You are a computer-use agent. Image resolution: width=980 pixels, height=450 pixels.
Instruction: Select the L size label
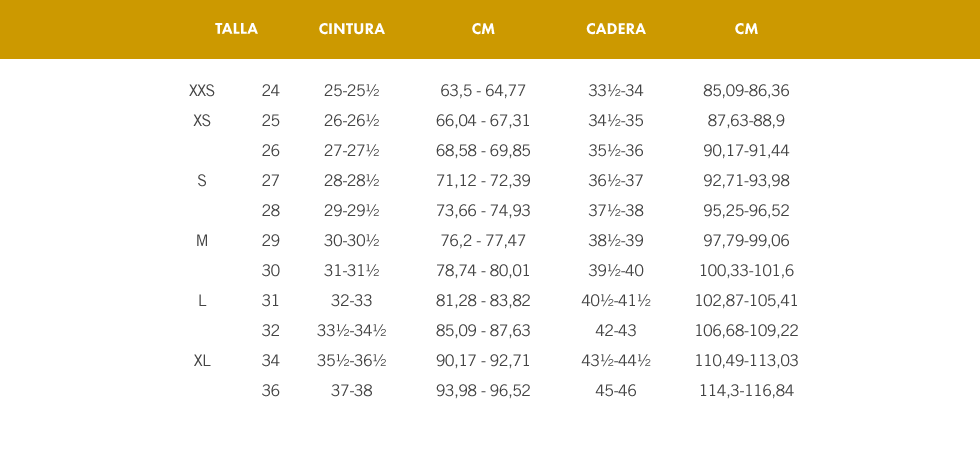202,301
